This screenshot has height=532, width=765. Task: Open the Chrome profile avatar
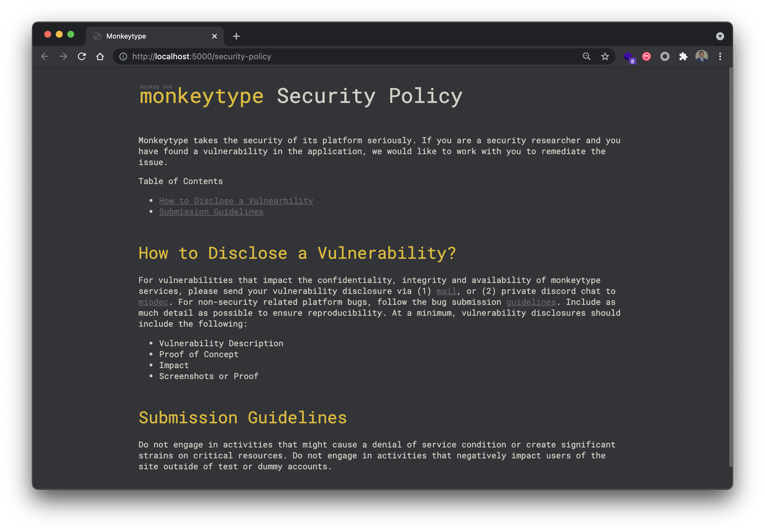tap(701, 56)
